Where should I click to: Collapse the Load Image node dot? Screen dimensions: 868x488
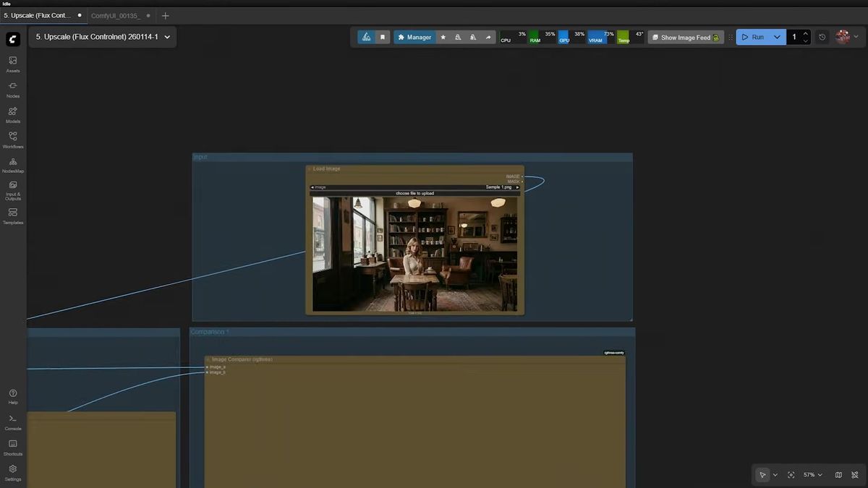point(309,169)
